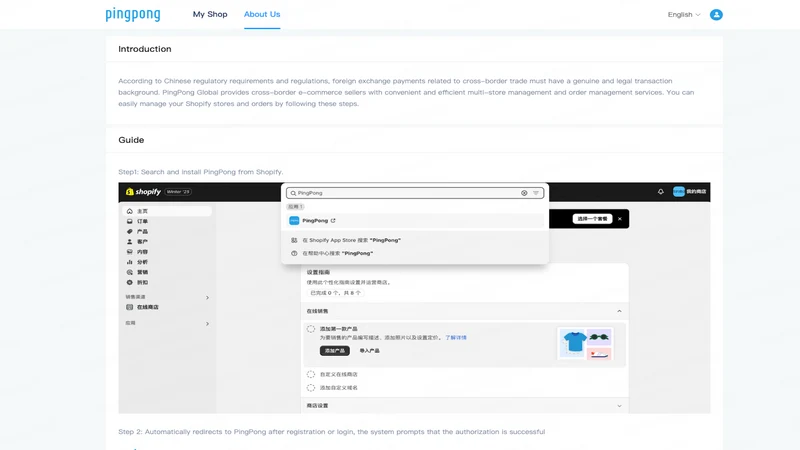Image resolution: width=800 pixels, height=450 pixels.
Task: Click the filter icon in search box
Action: [536, 193]
